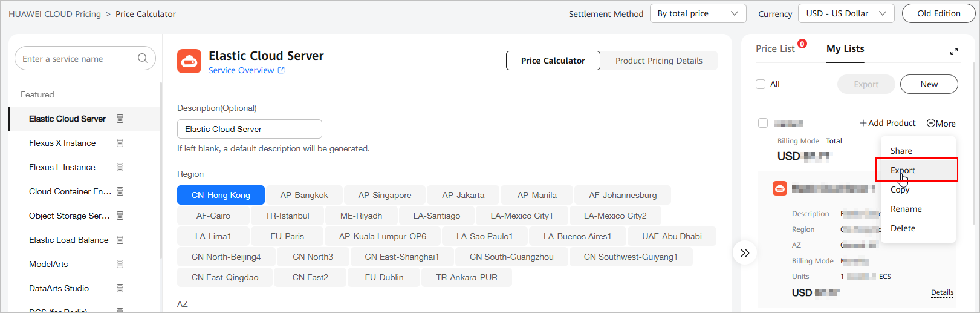Switch to Product Pricing Details tab
The height and width of the screenshot is (313, 980).
[x=658, y=61]
